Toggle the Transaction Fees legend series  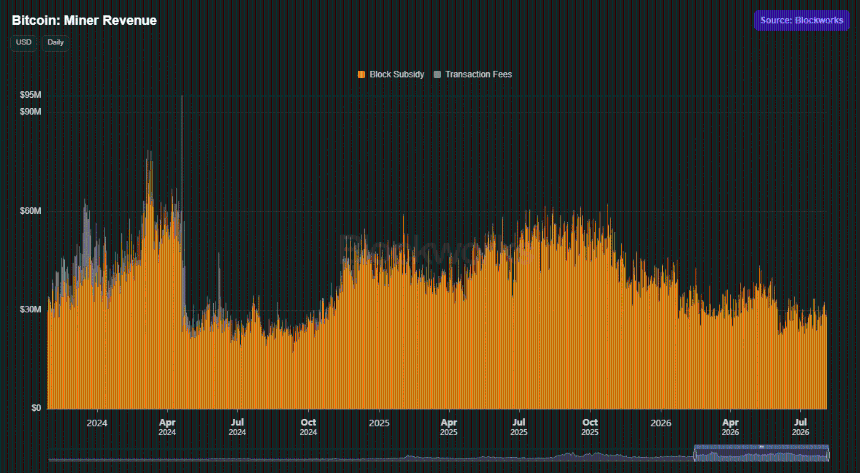(x=473, y=74)
